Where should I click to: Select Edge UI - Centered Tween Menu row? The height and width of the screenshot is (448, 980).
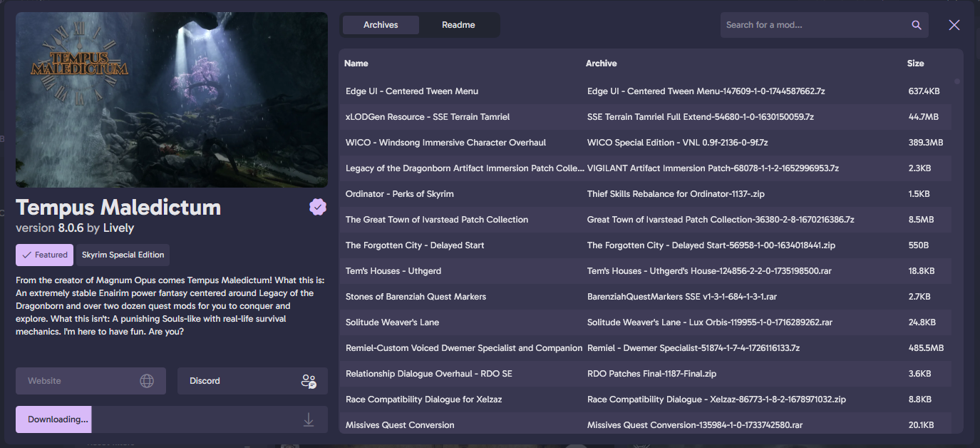coord(645,91)
